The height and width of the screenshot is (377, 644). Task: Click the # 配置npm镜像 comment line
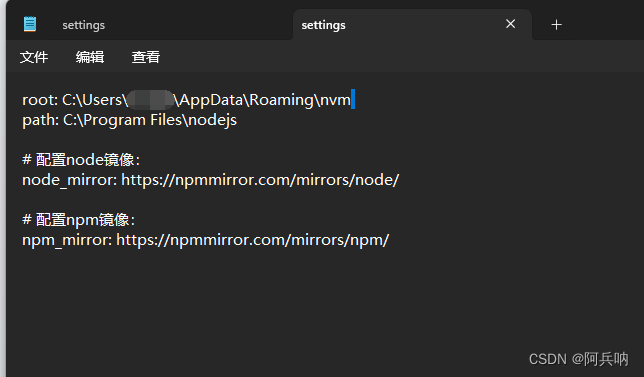pyautogui.click(x=78, y=220)
